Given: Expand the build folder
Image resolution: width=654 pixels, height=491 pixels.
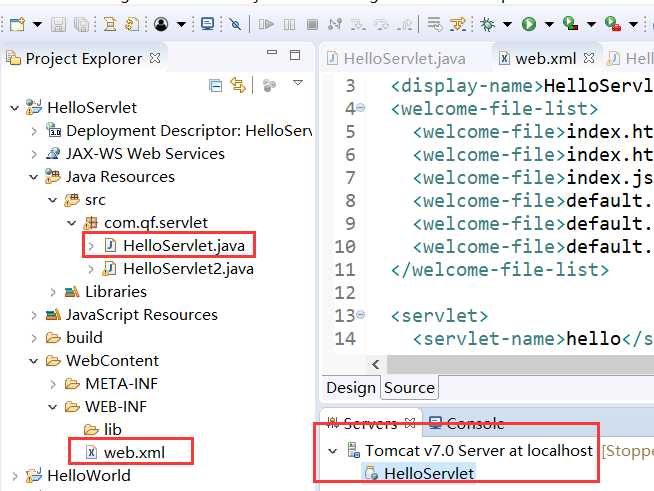Looking at the screenshot, I should pos(34,338).
